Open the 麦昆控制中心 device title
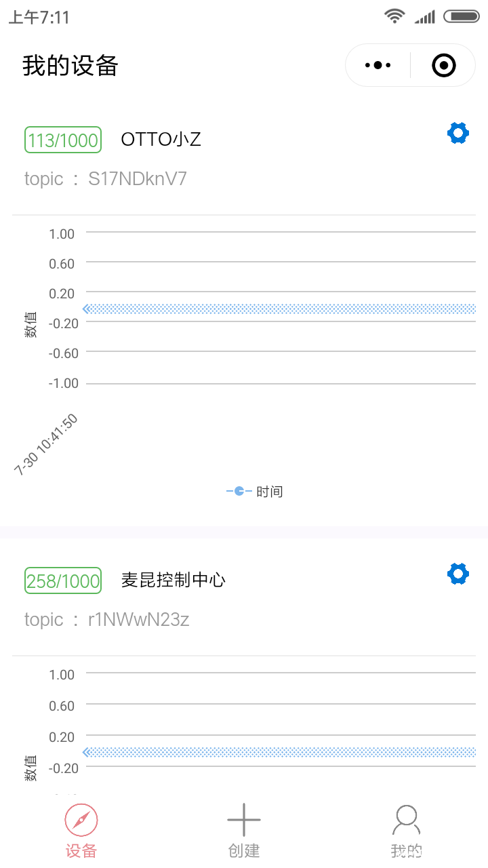Viewport: 488px width, 868px height. [x=173, y=580]
